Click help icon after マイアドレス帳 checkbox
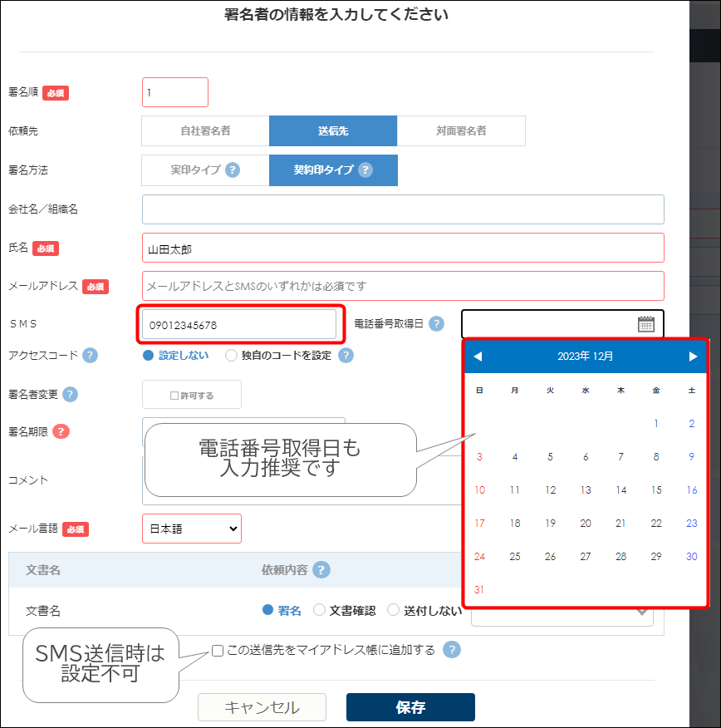Screen dimensions: 721x728 click(452, 650)
